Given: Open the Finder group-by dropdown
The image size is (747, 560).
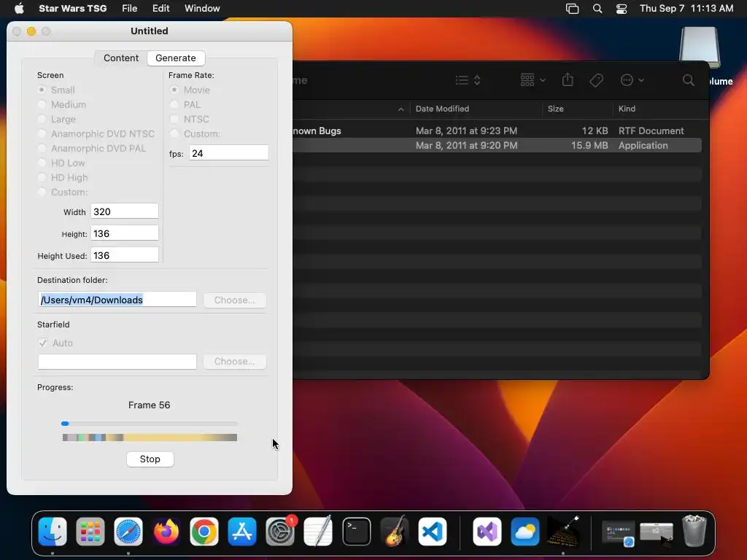Looking at the screenshot, I should click(x=533, y=80).
